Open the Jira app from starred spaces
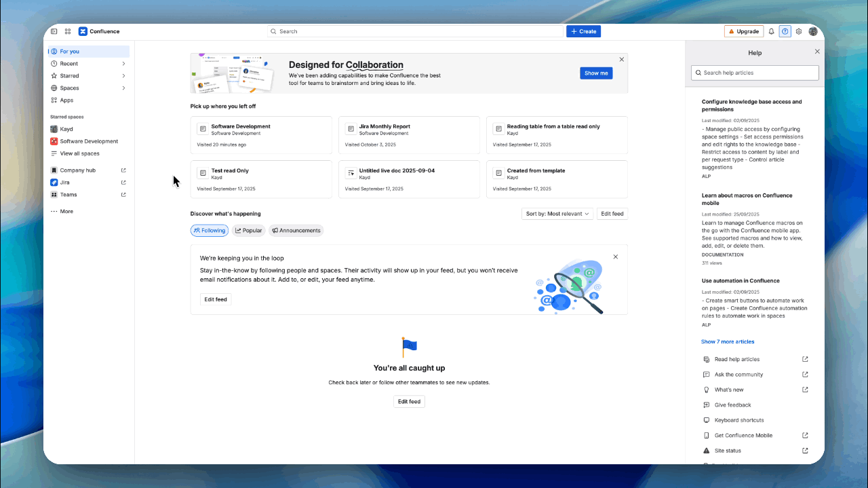Screen dimensions: 868x488 66,182
